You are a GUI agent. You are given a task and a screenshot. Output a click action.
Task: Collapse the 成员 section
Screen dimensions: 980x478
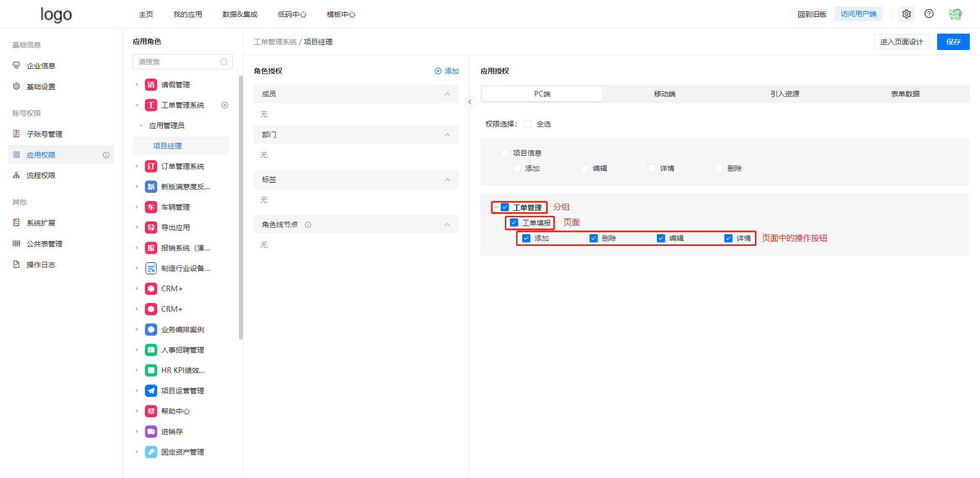coord(447,94)
